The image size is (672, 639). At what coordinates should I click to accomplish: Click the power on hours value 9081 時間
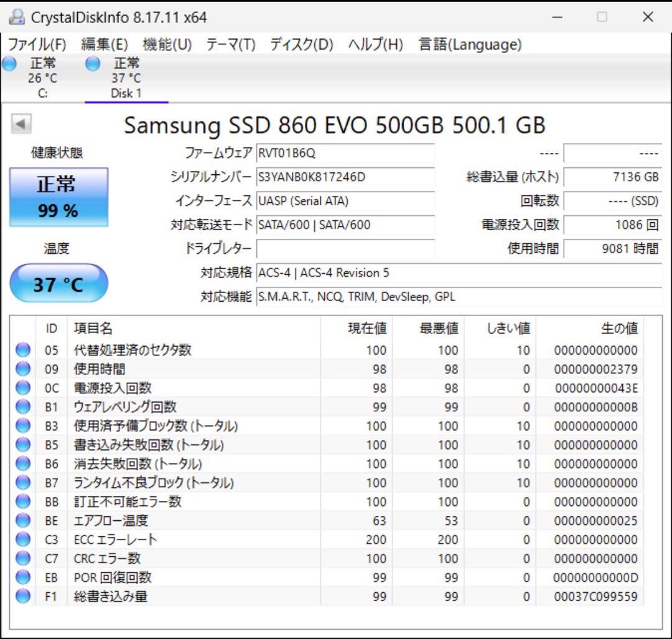(612, 249)
